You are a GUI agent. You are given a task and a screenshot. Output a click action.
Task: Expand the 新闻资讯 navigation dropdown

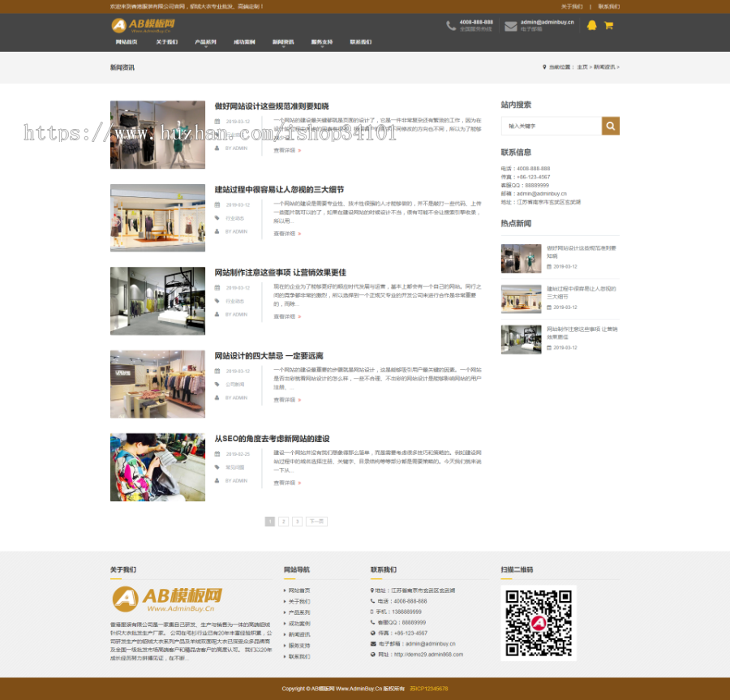tap(283, 41)
